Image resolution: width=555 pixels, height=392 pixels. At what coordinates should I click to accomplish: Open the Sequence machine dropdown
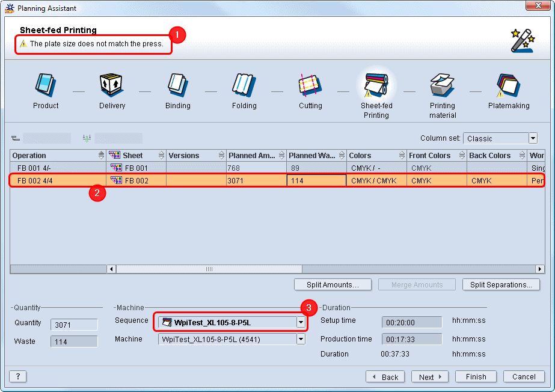[301, 323]
